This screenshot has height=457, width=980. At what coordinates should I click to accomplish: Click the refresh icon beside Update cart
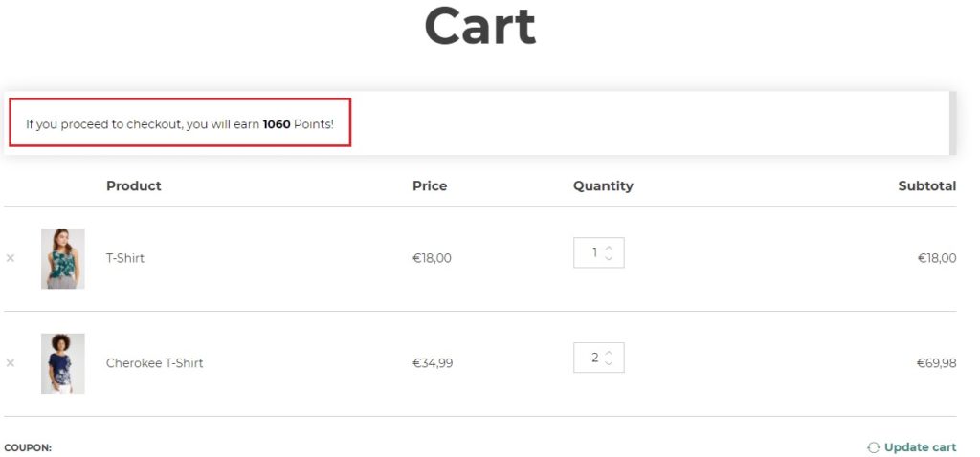[873, 447]
